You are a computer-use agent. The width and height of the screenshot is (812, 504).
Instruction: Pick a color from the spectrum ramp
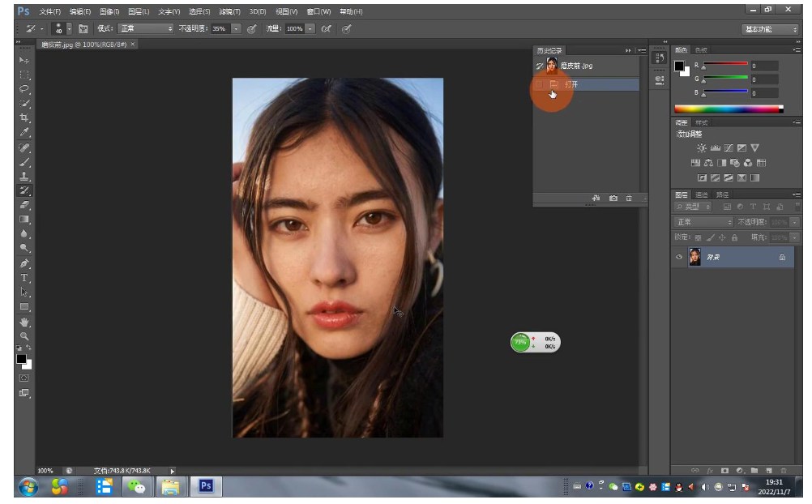click(x=728, y=109)
